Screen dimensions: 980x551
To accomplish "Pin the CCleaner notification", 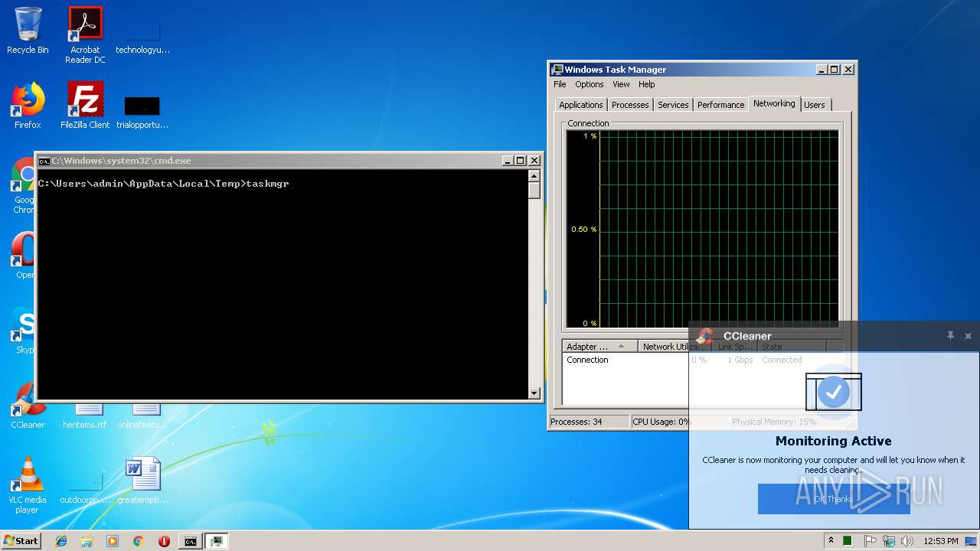I will click(x=950, y=335).
